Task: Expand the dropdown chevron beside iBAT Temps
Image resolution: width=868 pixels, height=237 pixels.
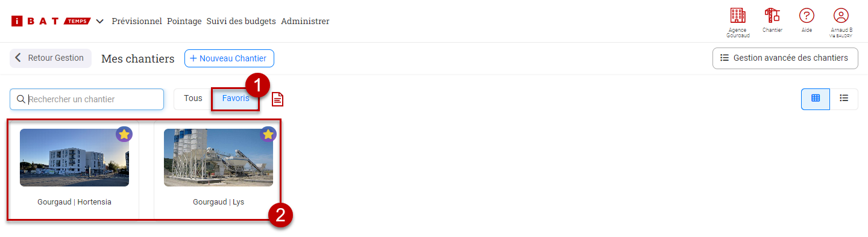Action: click(x=100, y=22)
